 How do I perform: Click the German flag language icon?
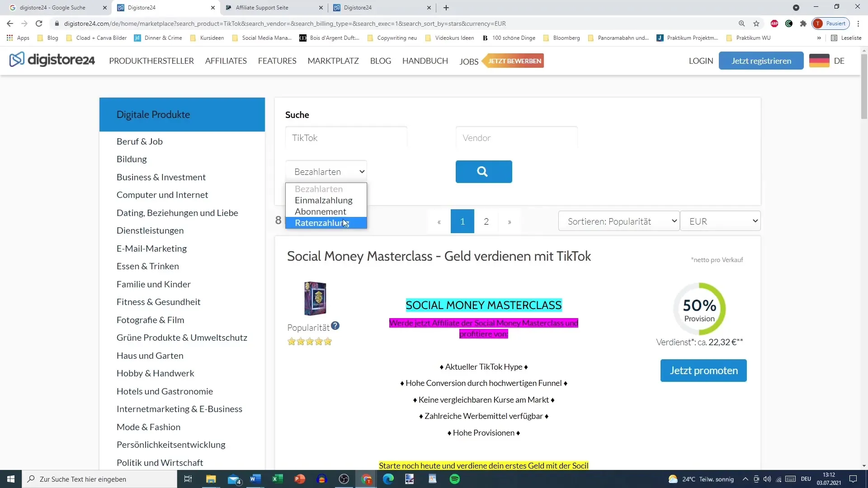tap(819, 61)
